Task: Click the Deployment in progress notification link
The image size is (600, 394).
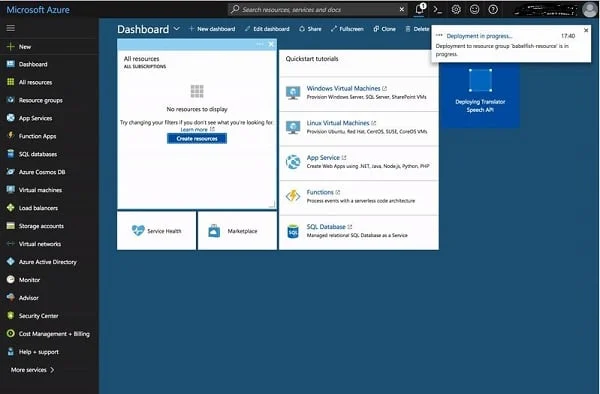Action: pyautogui.click(x=479, y=36)
